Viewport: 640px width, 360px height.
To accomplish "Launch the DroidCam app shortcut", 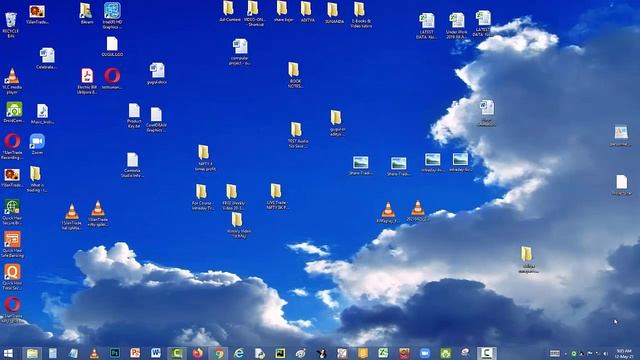I will [x=14, y=112].
